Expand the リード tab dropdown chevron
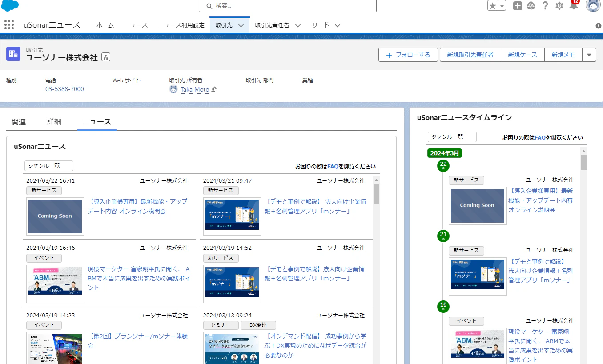603x364 pixels. 338,26
